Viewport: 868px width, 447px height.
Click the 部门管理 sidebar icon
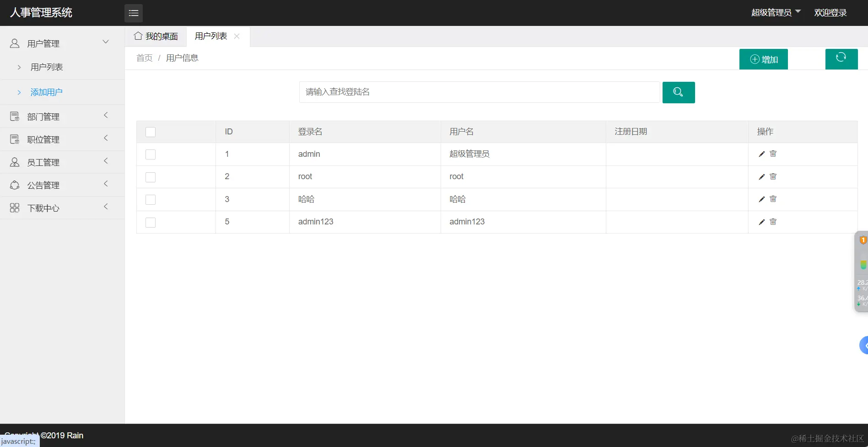point(15,117)
